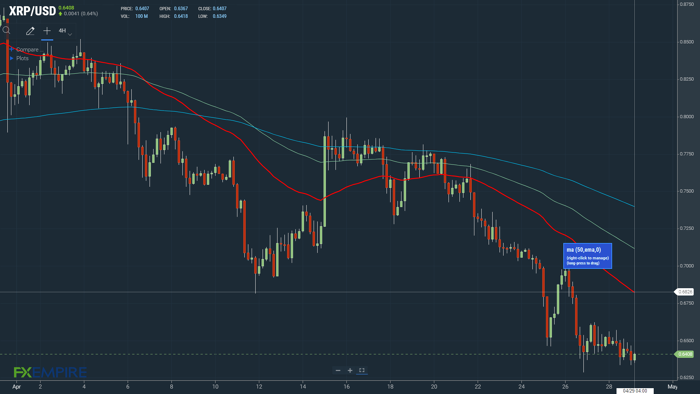Click the CLOSE value in header

click(220, 8)
